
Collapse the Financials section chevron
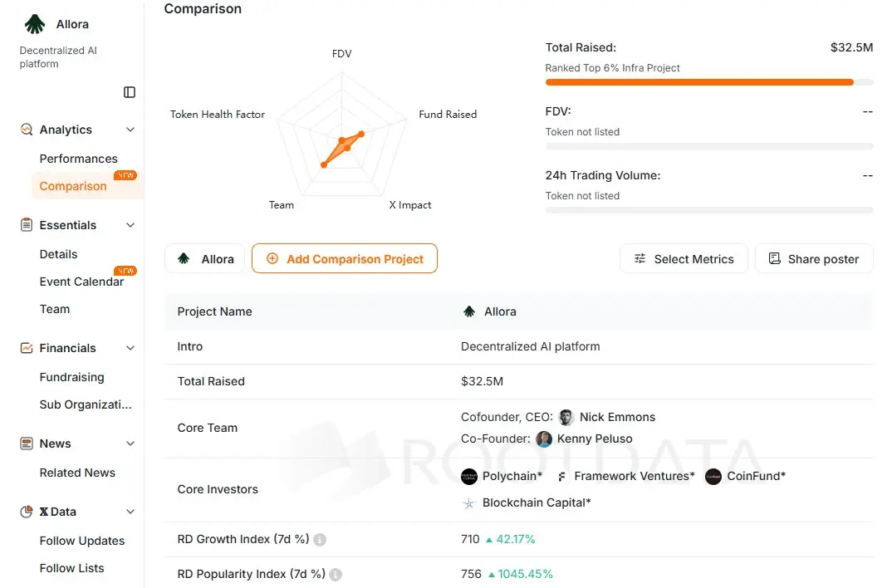coord(130,348)
